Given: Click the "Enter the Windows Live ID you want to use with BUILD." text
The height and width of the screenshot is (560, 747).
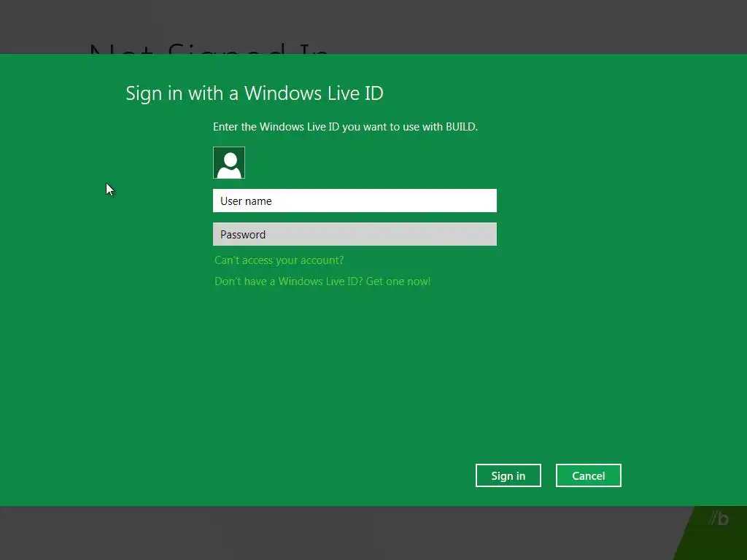Looking at the screenshot, I should point(345,127).
